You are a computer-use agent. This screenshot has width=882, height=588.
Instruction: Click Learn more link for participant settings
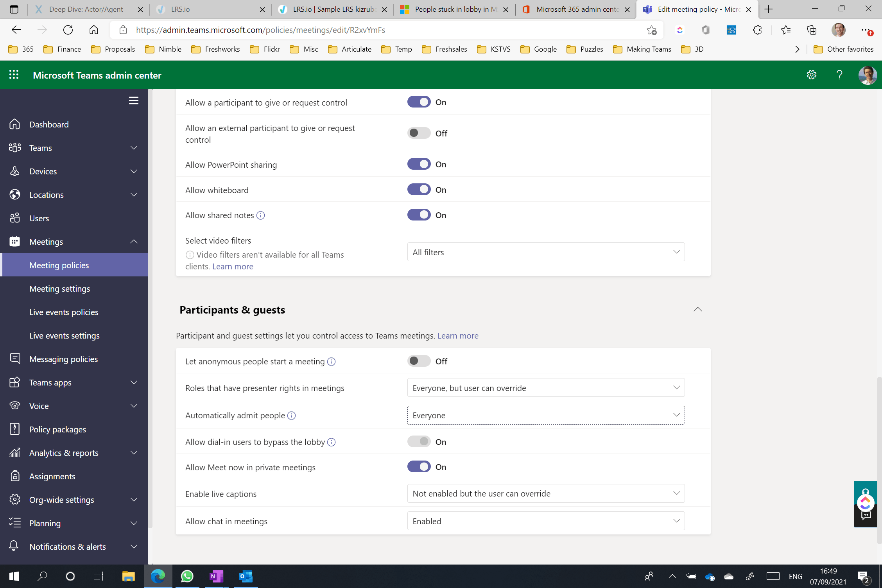tap(458, 336)
